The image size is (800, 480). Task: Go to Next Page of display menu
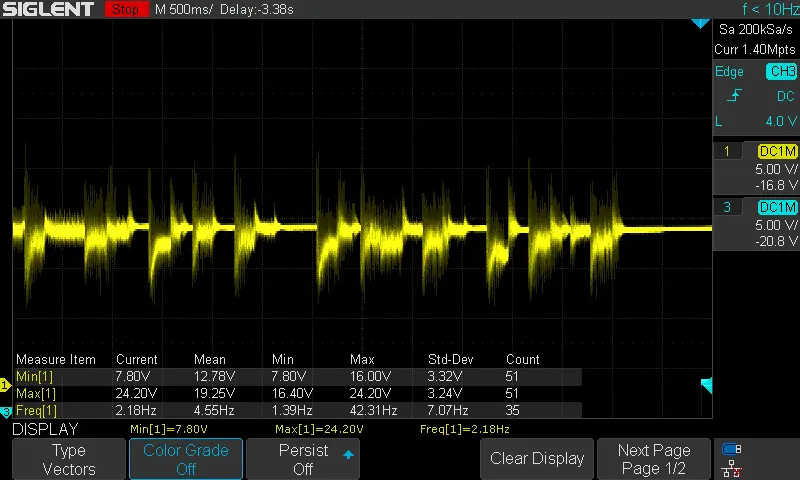pyautogui.click(x=654, y=459)
